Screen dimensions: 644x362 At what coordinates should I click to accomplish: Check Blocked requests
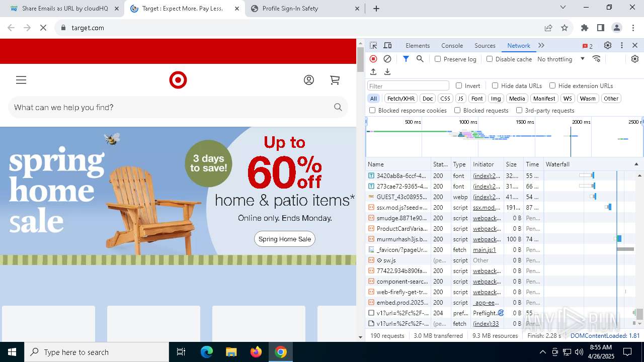pyautogui.click(x=457, y=110)
